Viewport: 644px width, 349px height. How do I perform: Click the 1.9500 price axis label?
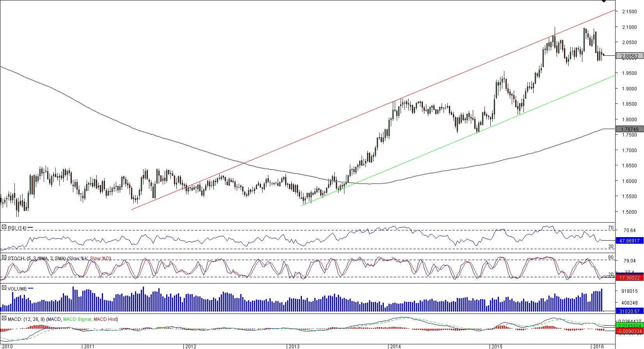(630, 73)
